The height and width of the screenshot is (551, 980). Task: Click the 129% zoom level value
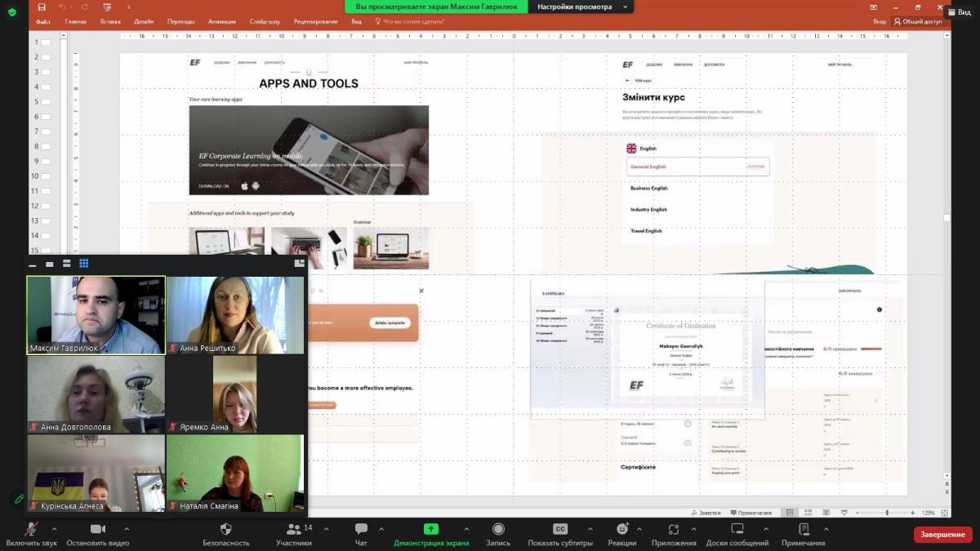[929, 513]
